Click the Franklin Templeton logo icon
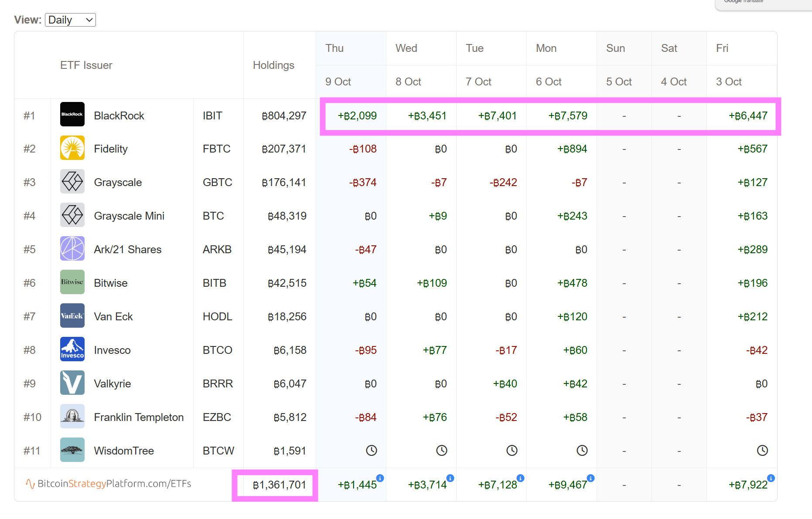The image size is (812, 519). point(72,417)
